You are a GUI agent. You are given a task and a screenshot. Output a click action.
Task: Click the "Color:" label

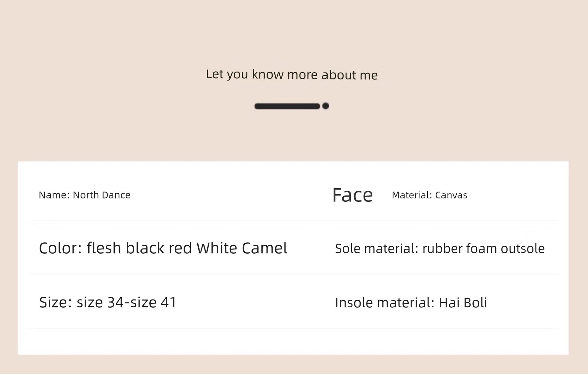[60, 248]
